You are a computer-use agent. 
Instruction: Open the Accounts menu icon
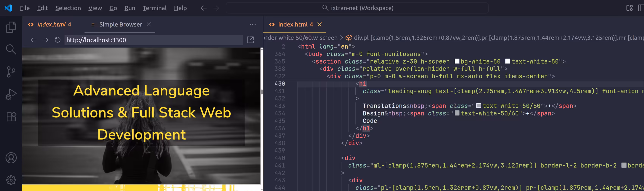pos(11,158)
